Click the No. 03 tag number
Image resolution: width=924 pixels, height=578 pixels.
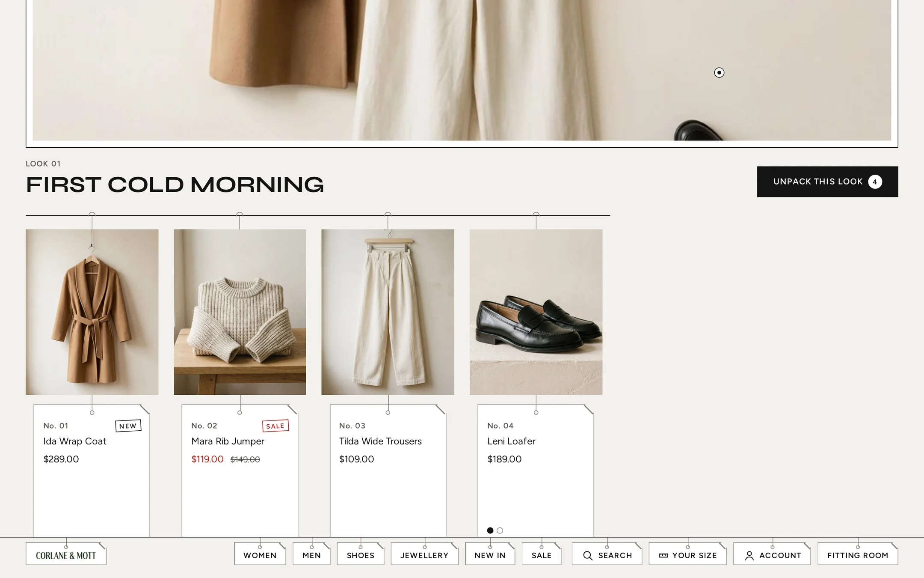[x=352, y=426]
